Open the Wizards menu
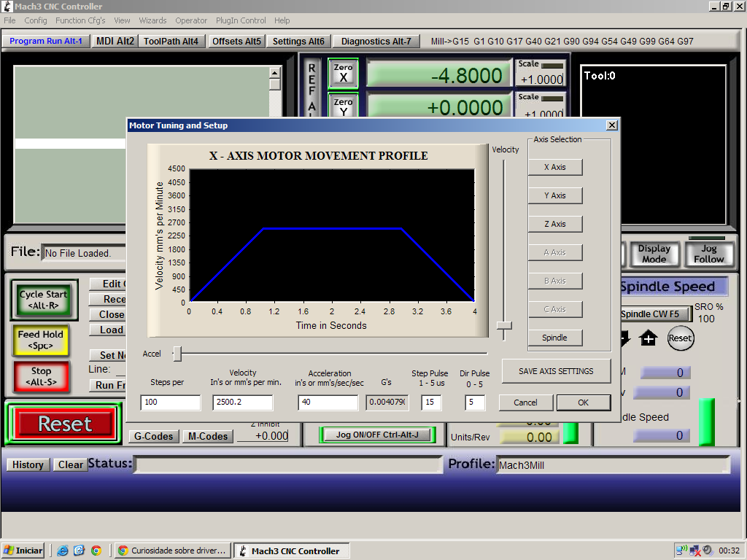The image size is (747, 560). [153, 20]
